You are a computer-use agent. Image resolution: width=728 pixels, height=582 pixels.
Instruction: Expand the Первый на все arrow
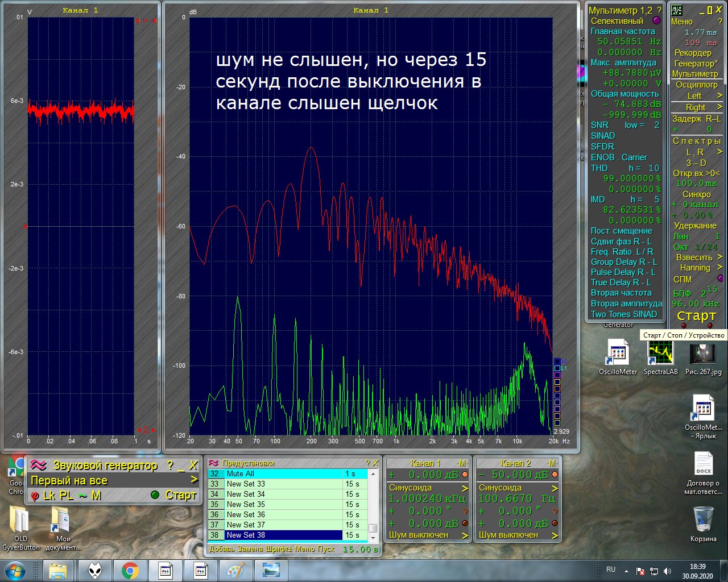point(194,480)
